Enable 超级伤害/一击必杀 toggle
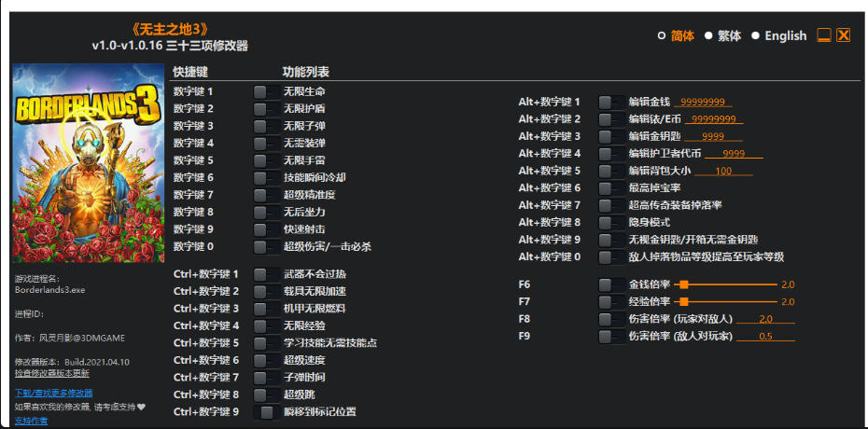Image resolution: width=868 pixels, height=429 pixels. tap(266, 246)
